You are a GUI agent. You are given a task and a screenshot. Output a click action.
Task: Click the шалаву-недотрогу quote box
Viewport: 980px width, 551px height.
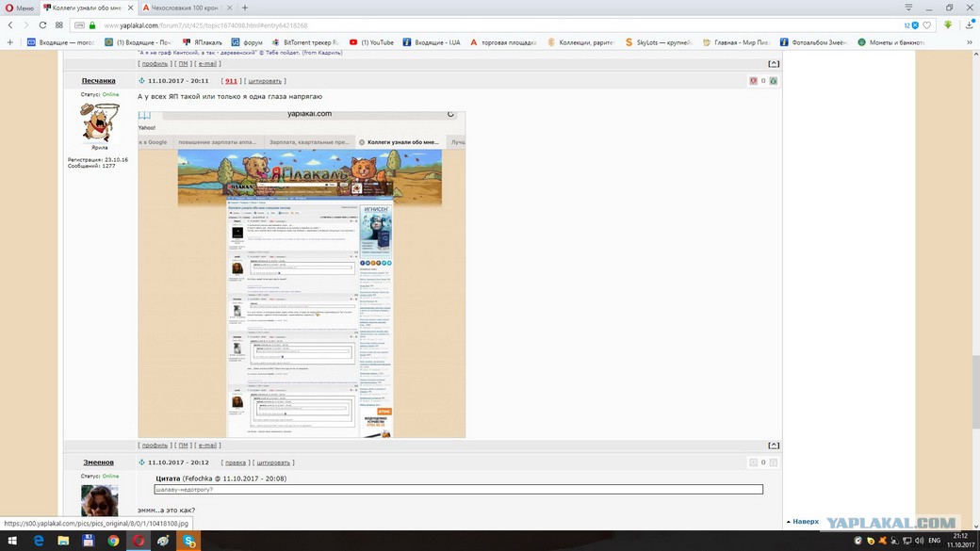coord(459,489)
